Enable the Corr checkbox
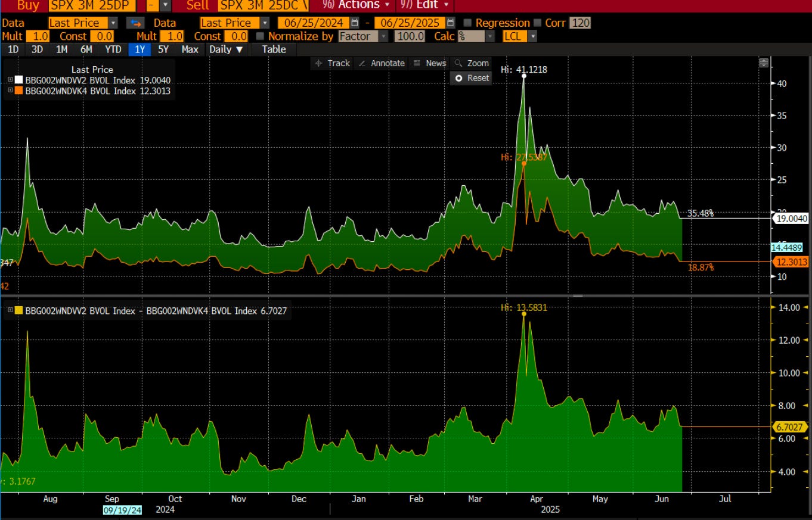The image size is (812, 520). [538, 23]
